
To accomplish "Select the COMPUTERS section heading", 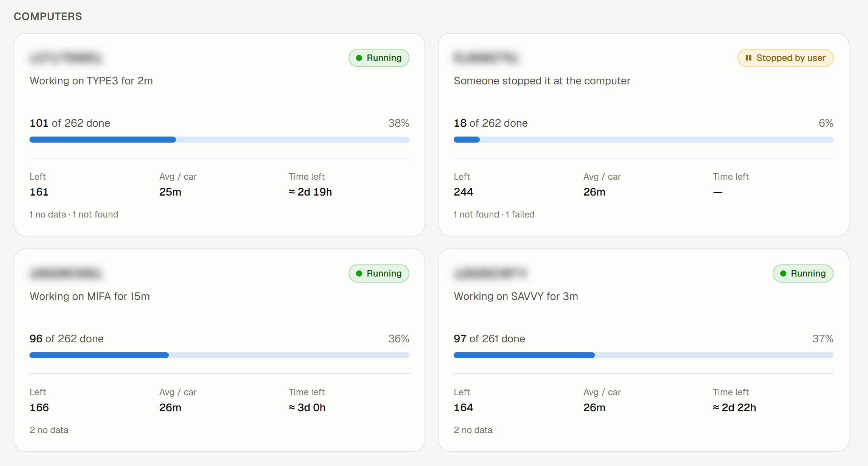I will tap(48, 16).
